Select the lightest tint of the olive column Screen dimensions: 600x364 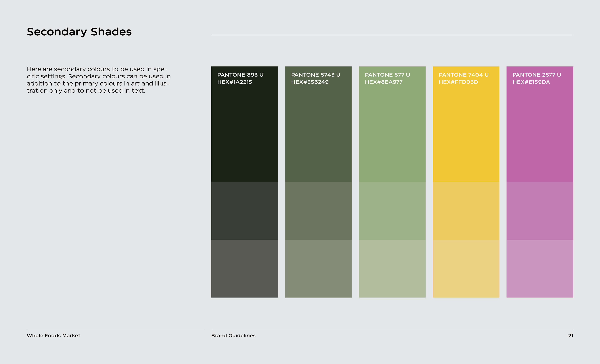point(318,268)
